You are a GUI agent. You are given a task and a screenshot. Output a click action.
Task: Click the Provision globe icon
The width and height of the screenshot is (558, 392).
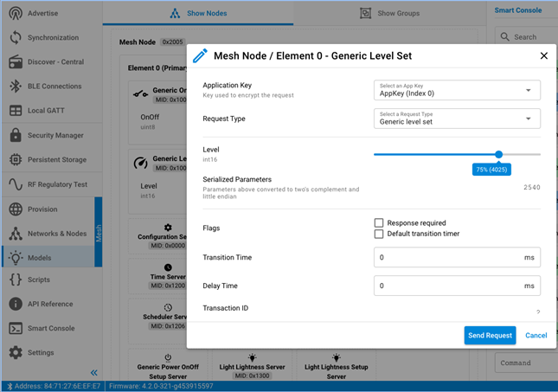click(x=15, y=209)
